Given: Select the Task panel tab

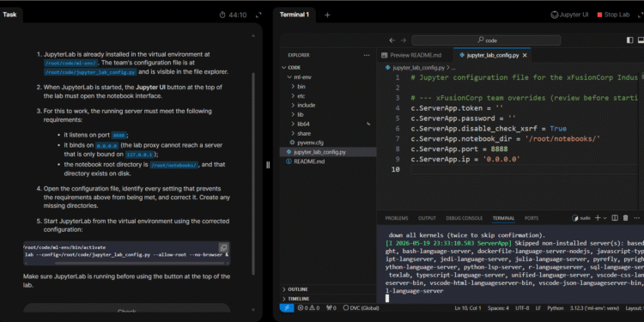Looking at the screenshot, I should pos(9,15).
